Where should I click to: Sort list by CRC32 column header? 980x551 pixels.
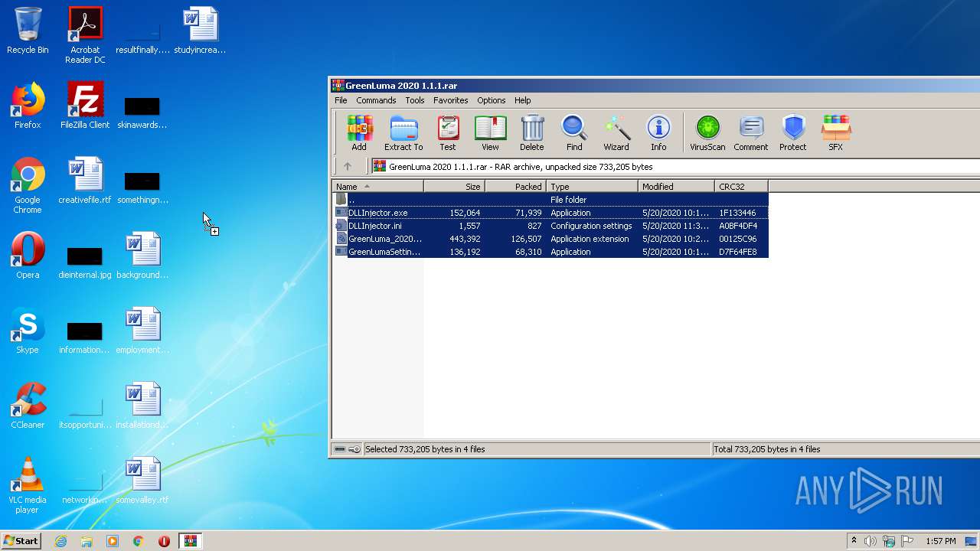(x=742, y=186)
